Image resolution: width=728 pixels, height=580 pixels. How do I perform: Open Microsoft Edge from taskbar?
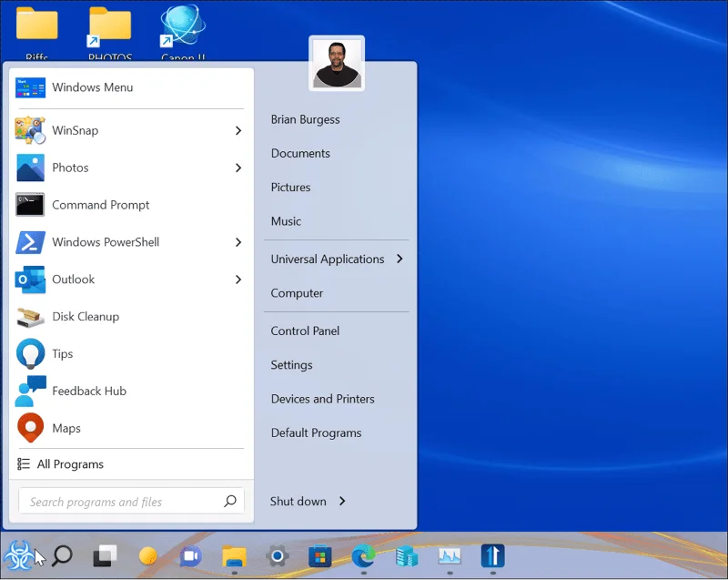coord(363,555)
